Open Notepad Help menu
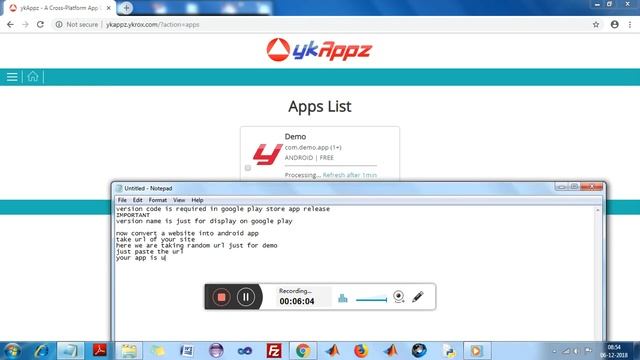 [x=197, y=200]
